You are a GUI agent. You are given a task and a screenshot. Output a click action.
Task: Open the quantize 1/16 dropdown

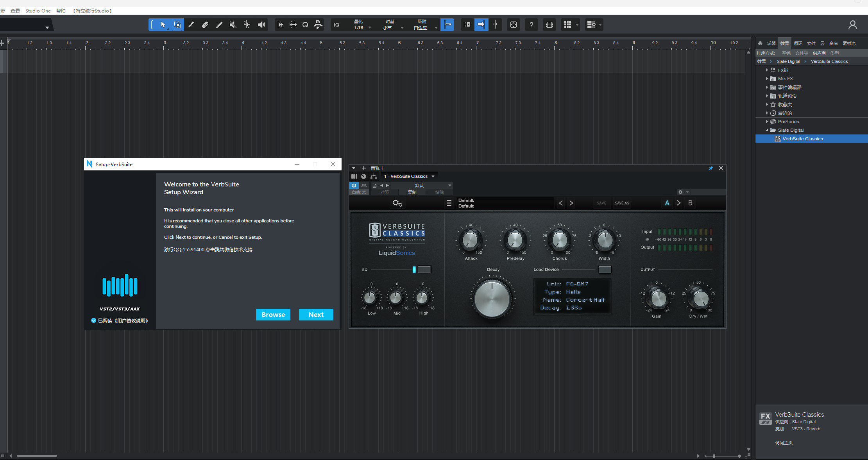(x=370, y=28)
